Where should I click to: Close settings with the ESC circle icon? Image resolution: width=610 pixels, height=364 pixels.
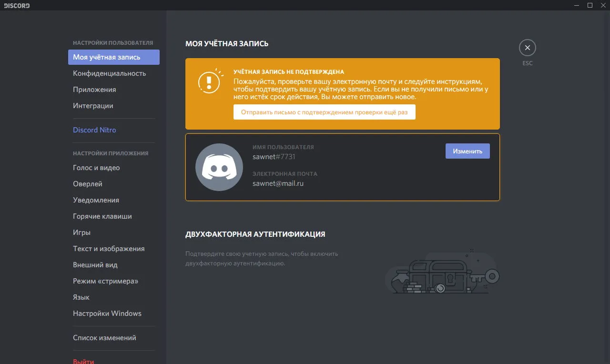pyautogui.click(x=527, y=48)
